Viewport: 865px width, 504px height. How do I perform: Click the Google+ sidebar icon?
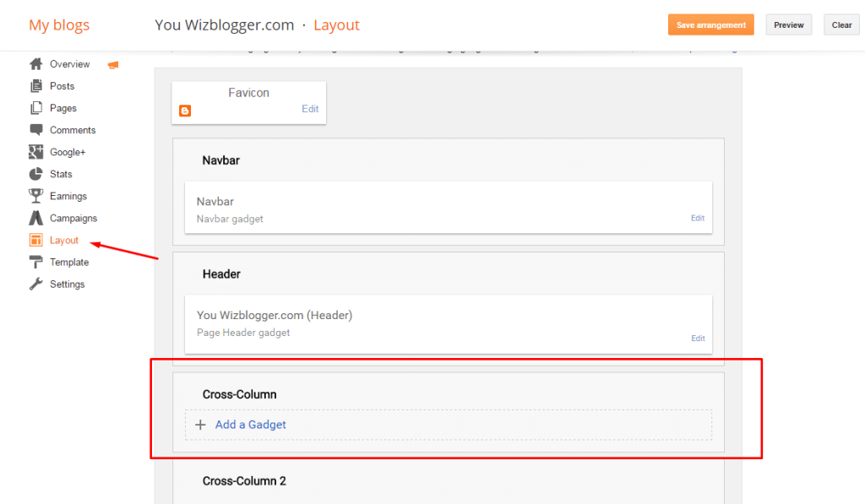(x=35, y=152)
